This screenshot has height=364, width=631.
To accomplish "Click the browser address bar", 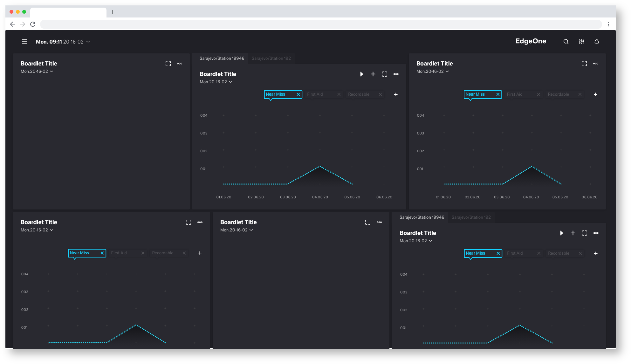I will [x=321, y=24].
